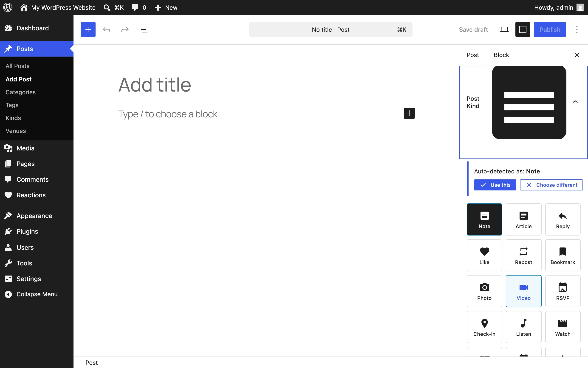Open admin bar search ⌘K
The width and height of the screenshot is (588, 368).
(113, 7)
